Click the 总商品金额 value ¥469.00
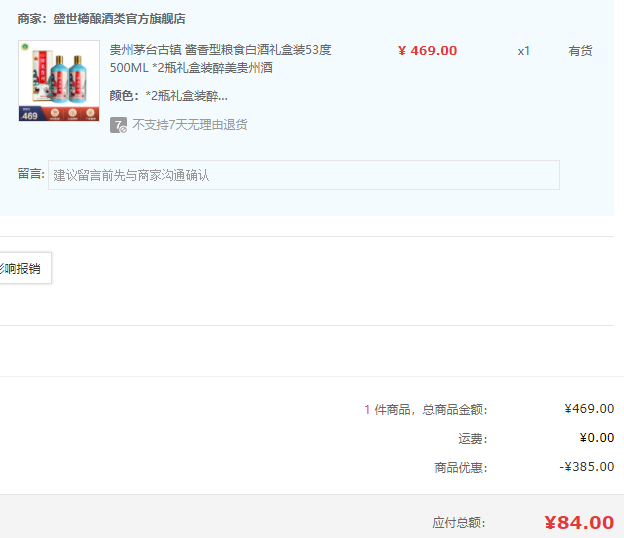The height and width of the screenshot is (538, 624). 589,409
